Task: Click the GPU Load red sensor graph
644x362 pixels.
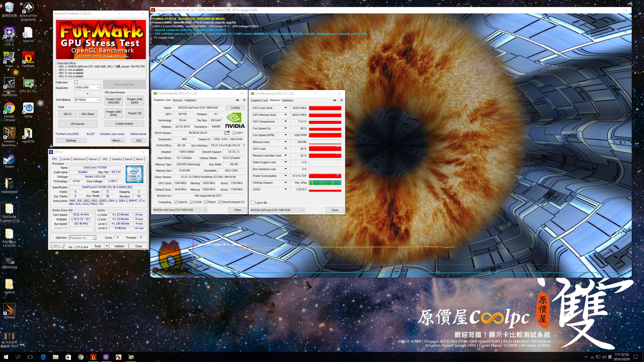Action: (325, 149)
